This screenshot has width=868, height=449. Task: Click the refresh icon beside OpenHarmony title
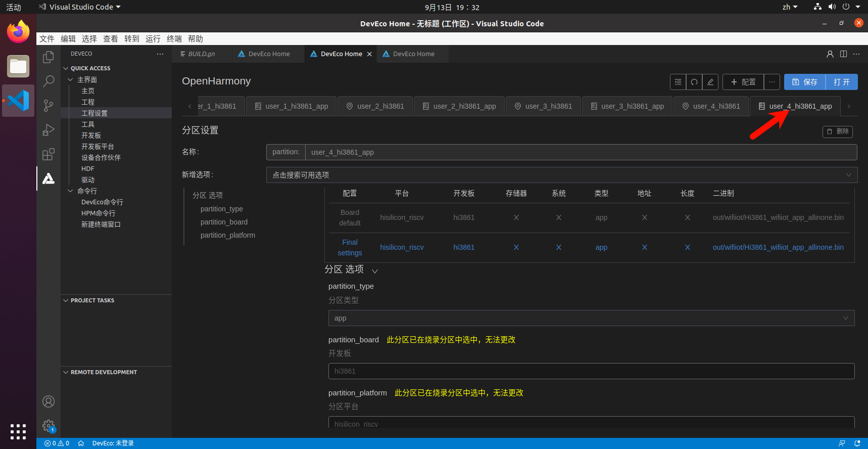tap(694, 82)
